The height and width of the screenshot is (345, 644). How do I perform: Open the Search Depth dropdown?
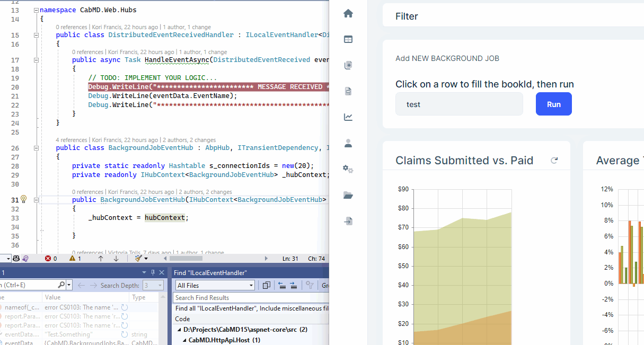coord(153,285)
